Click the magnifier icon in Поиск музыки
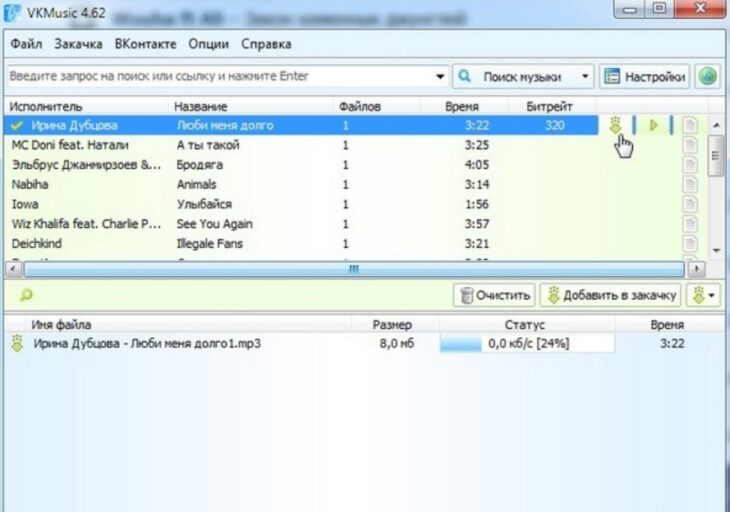The width and height of the screenshot is (730, 512). [x=465, y=76]
